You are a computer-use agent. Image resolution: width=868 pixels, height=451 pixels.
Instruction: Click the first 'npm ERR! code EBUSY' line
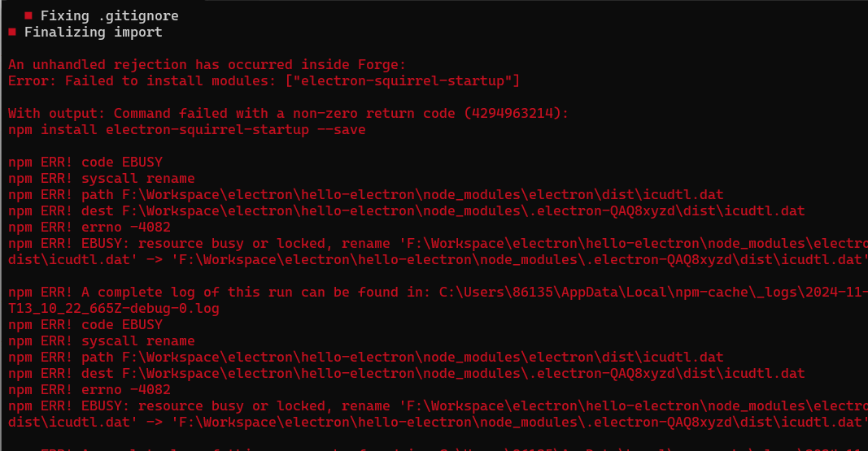tap(85, 162)
